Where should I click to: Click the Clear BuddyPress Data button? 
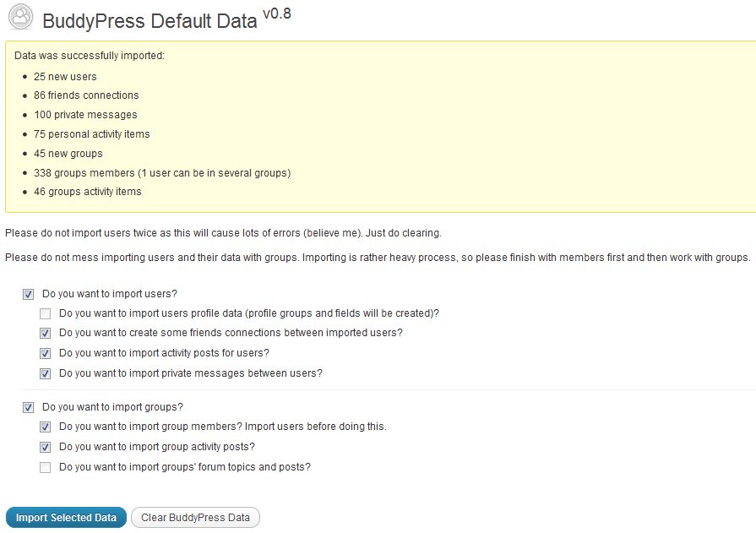pos(195,518)
